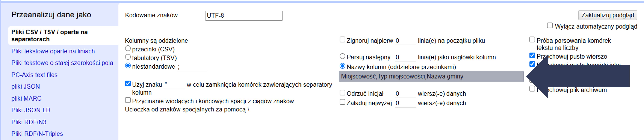The width and height of the screenshot is (644, 140).
Task: Uncheck the Użyj znaku quote checkbox
Action: tap(128, 84)
